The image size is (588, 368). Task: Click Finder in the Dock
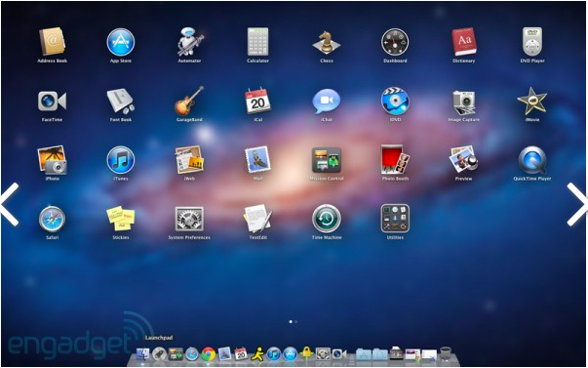[142, 353]
